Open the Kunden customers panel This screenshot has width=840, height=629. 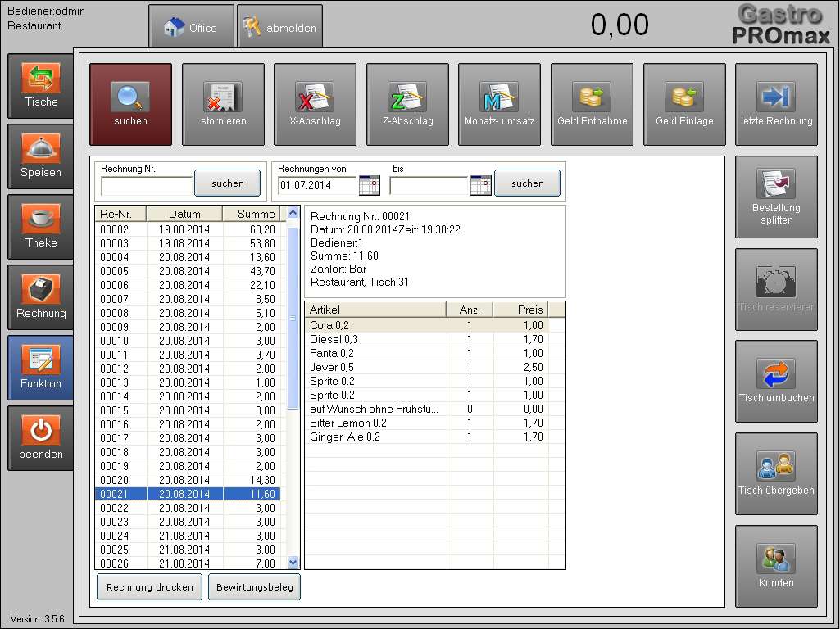777,567
